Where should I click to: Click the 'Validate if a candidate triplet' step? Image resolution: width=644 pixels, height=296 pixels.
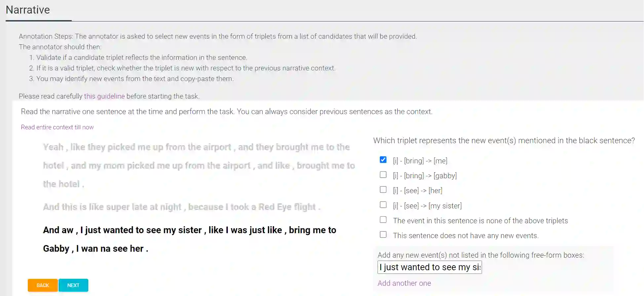click(141, 58)
